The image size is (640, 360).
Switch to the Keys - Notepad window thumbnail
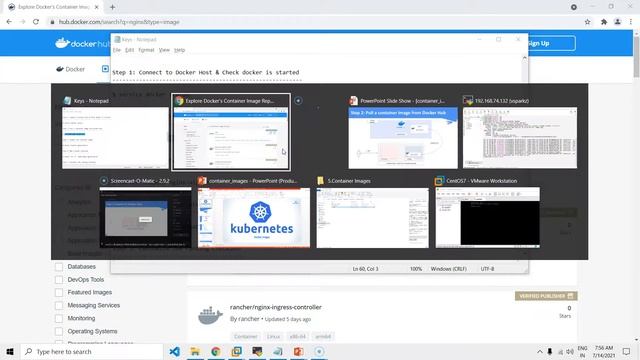tap(115, 138)
